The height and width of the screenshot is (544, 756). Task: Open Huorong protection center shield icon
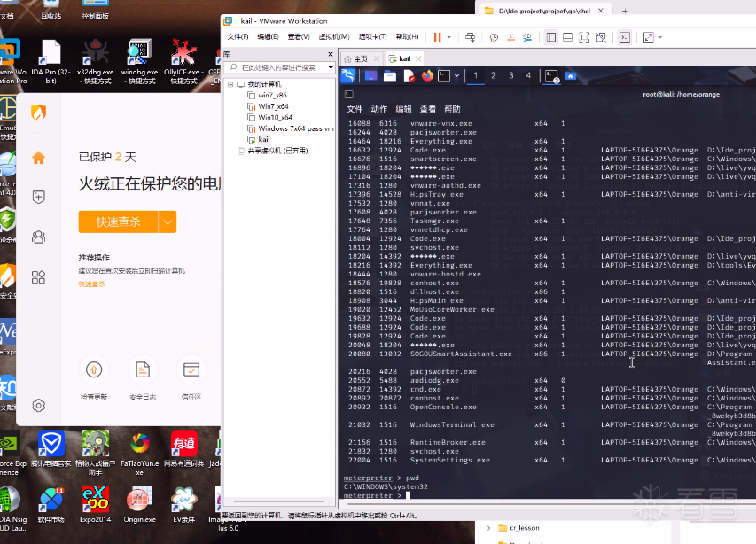point(39,197)
